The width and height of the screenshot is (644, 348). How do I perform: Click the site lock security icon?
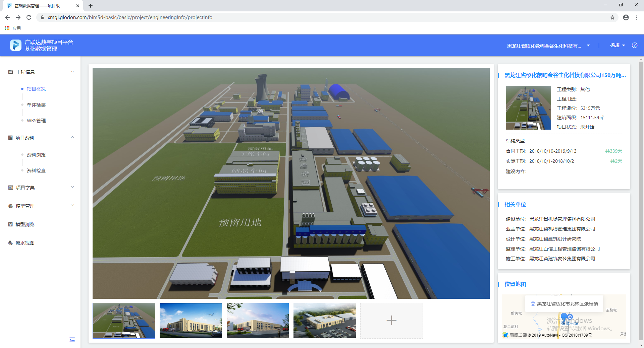pos(42,17)
